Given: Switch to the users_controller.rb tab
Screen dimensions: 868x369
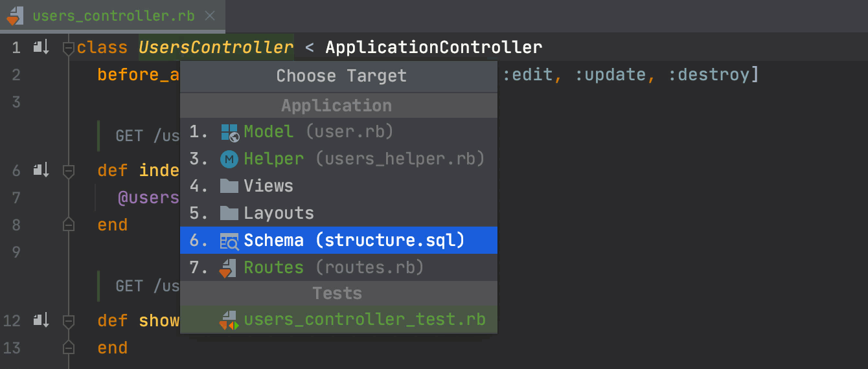Looking at the screenshot, I should point(113,16).
